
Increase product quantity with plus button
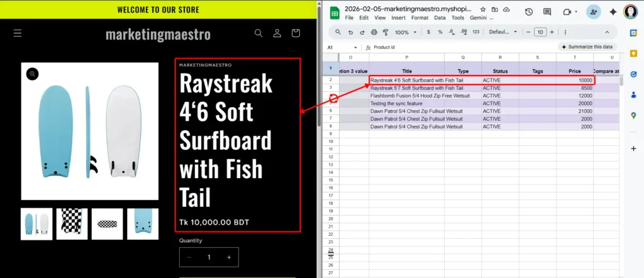click(x=229, y=257)
